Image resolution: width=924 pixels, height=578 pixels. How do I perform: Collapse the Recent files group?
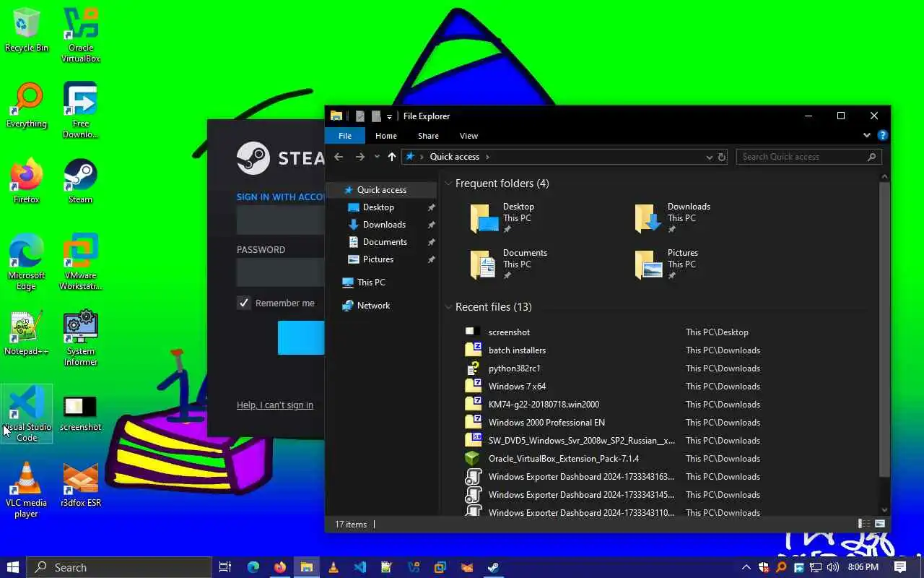448,307
